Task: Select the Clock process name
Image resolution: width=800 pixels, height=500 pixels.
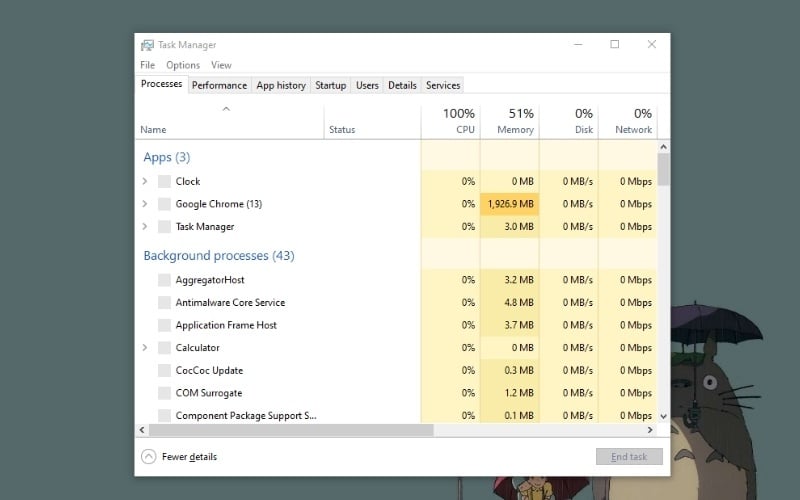Action: point(188,181)
